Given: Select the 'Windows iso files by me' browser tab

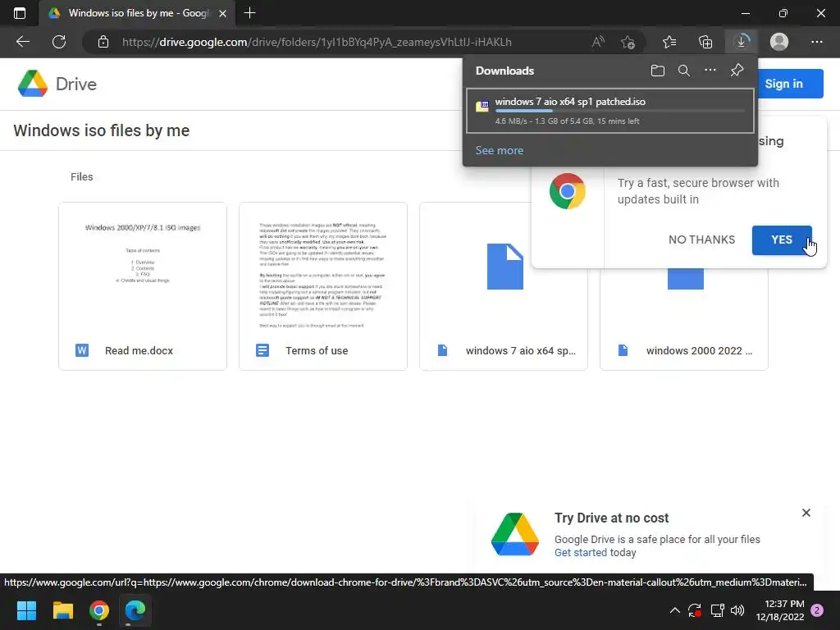Looking at the screenshot, I should tap(137, 13).
